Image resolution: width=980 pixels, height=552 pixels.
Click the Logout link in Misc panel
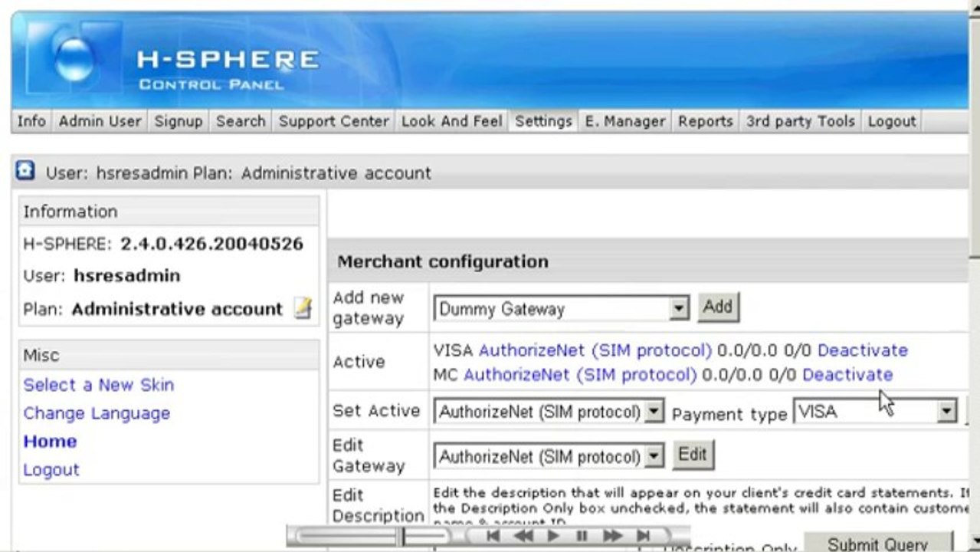tap(51, 470)
